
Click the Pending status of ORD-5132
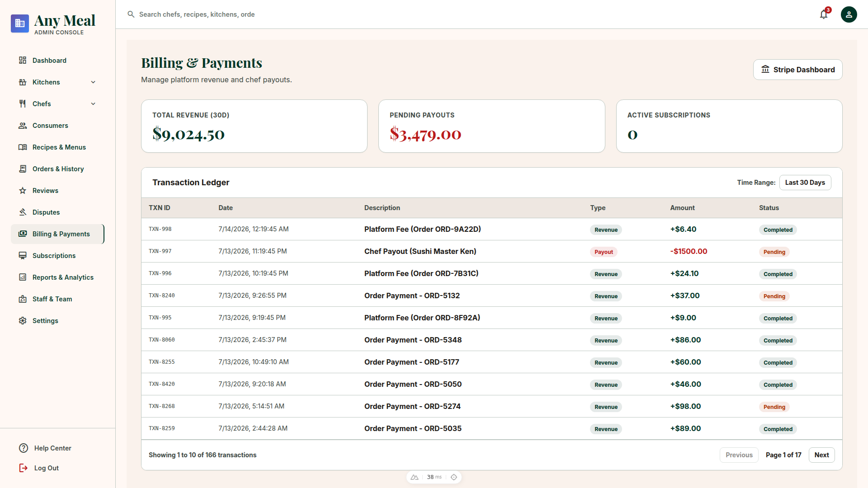point(774,296)
